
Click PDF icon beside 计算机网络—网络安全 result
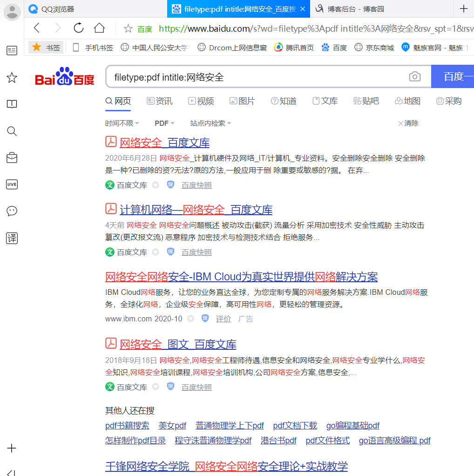pos(111,209)
